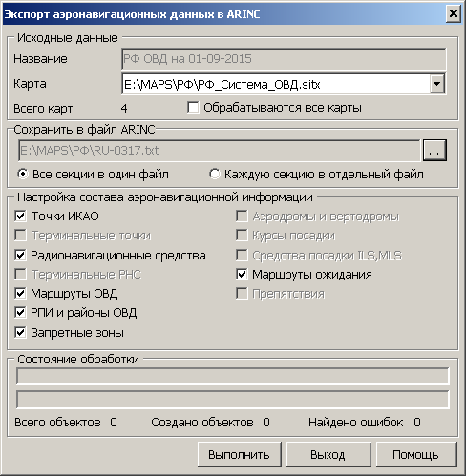The height and width of the screenshot is (476, 466).
Task: Click the upper processing progress bar
Action: pos(233,377)
